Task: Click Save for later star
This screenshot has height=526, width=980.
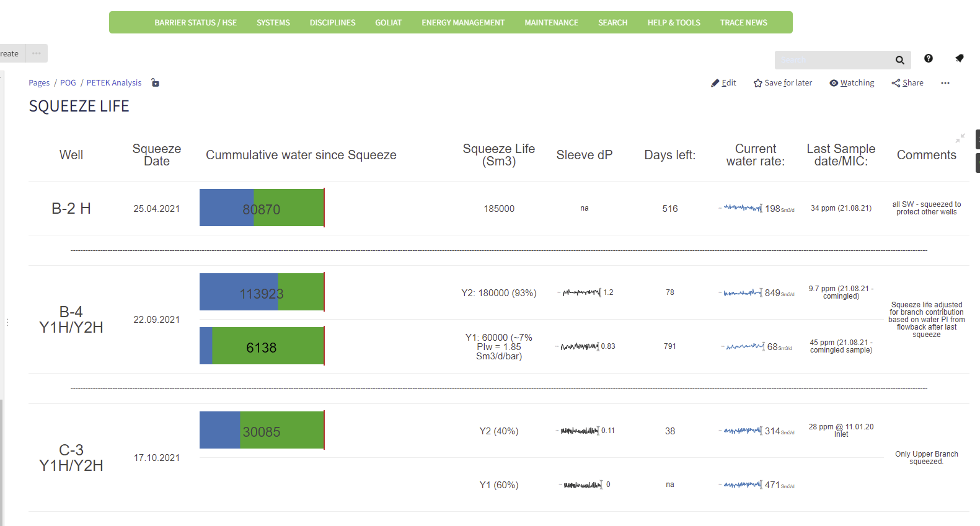Action: 783,83
